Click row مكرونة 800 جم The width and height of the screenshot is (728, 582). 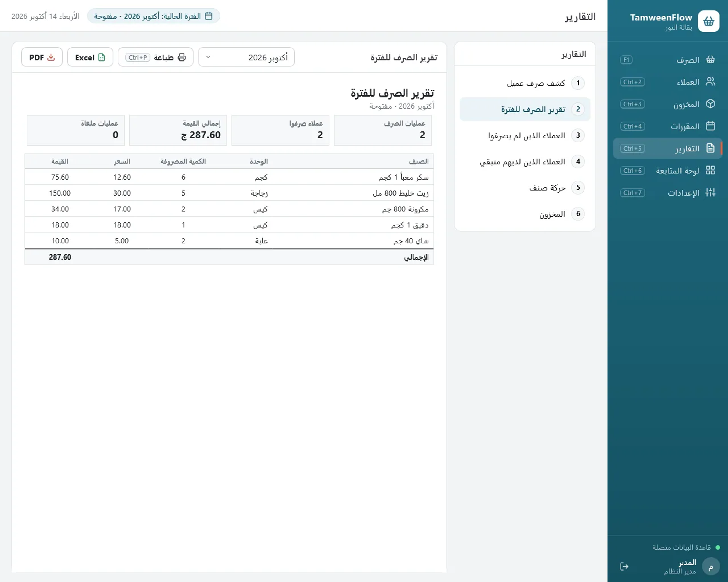click(x=229, y=209)
